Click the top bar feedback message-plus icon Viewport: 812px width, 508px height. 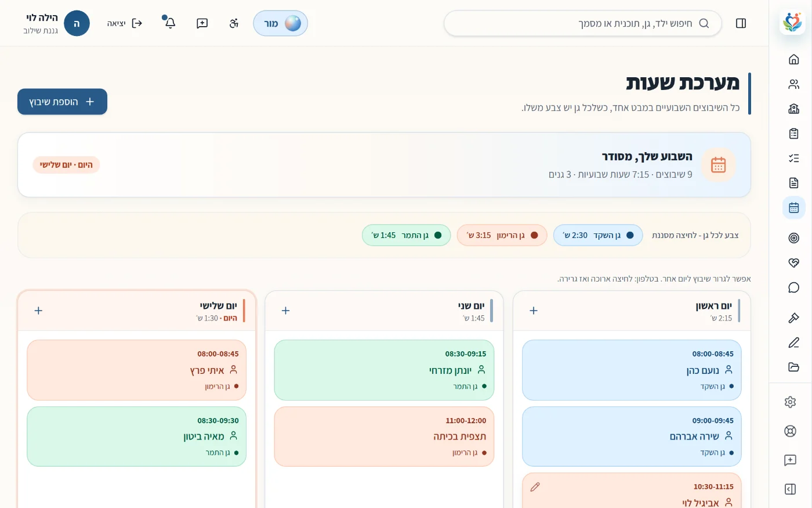click(202, 23)
